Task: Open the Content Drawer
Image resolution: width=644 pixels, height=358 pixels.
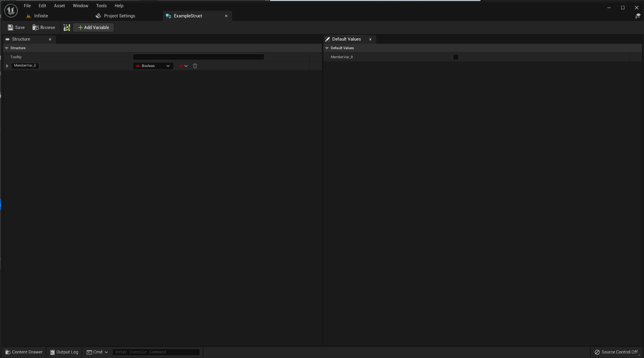Action: click(24, 352)
